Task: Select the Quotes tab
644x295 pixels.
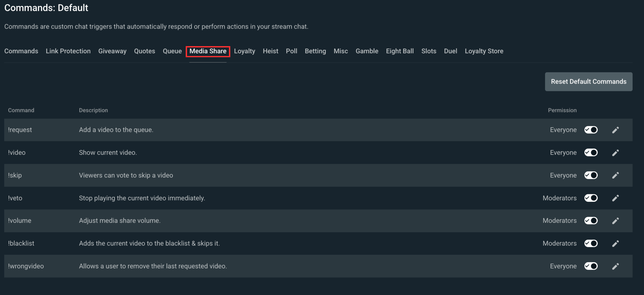Action: point(145,51)
